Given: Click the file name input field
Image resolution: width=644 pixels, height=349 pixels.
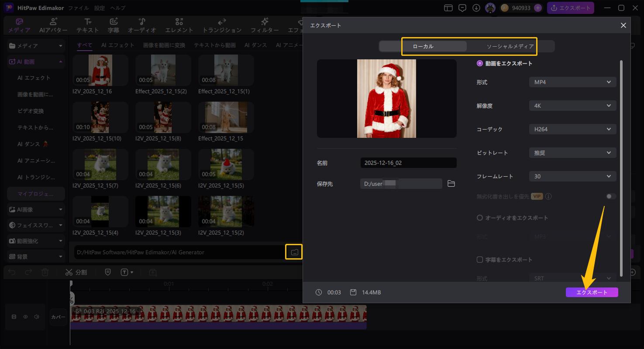Looking at the screenshot, I should [x=408, y=163].
